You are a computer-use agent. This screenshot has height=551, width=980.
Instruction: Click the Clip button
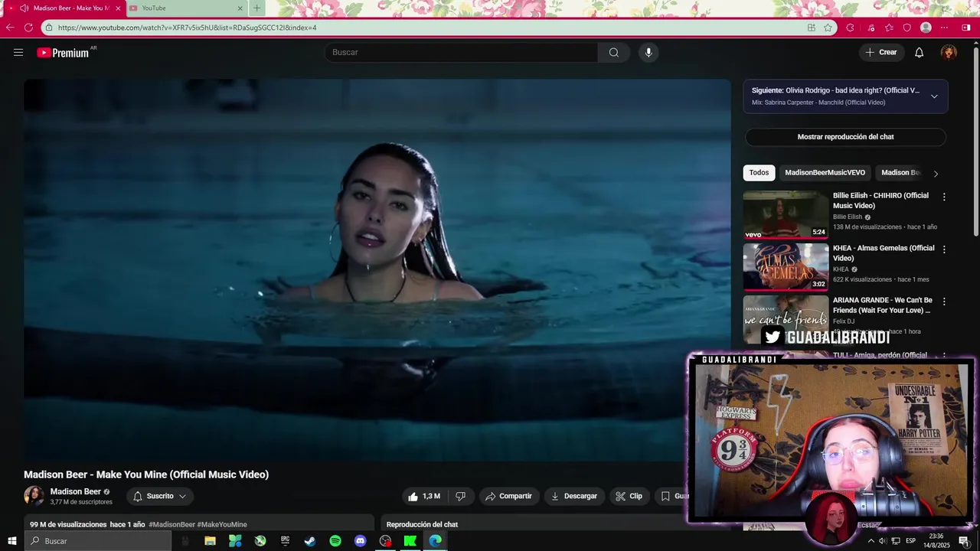point(629,496)
